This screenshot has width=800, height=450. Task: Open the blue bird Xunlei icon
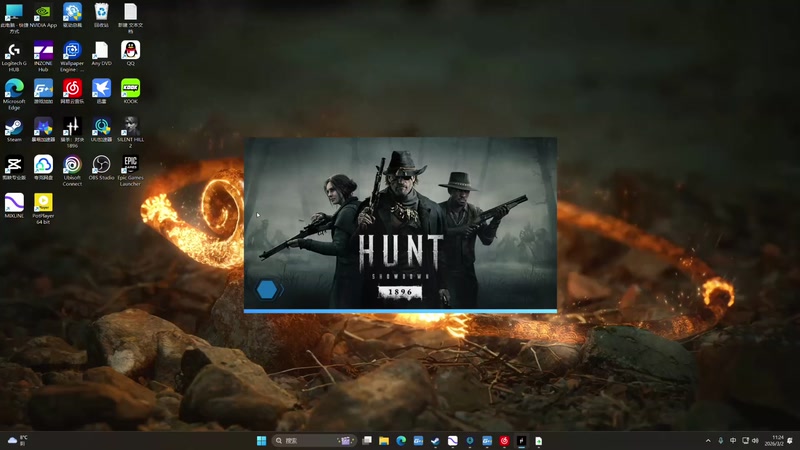[102, 92]
